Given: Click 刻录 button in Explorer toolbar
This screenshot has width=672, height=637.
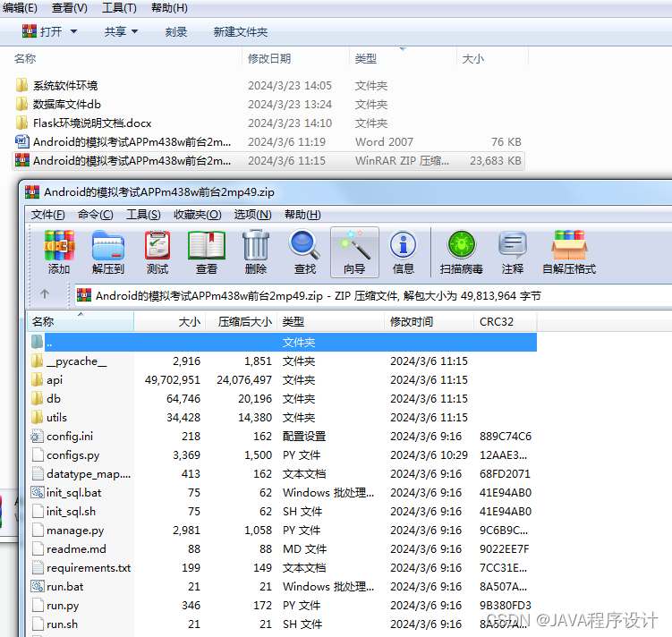Looking at the screenshot, I should point(176,31).
